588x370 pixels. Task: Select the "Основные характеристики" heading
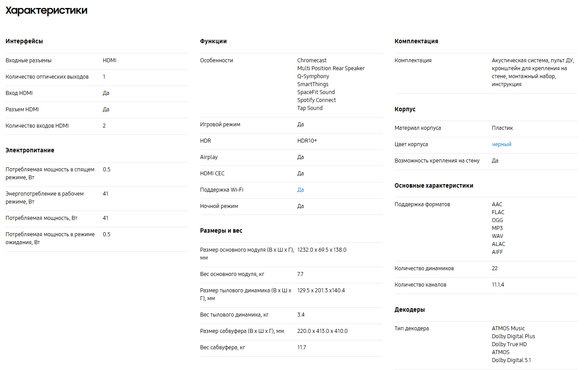(434, 185)
